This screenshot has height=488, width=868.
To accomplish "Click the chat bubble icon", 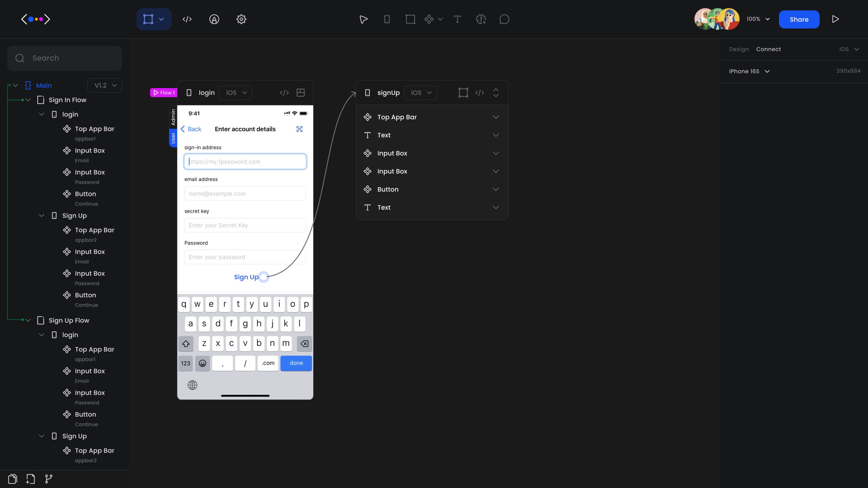I will (x=504, y=19).
